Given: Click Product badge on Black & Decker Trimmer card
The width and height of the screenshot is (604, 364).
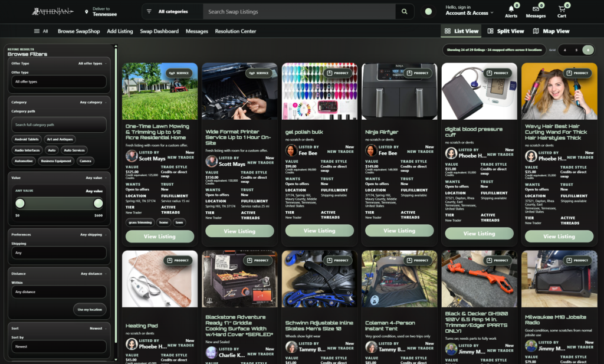Looking at the screenshot, I should (497, 260).
